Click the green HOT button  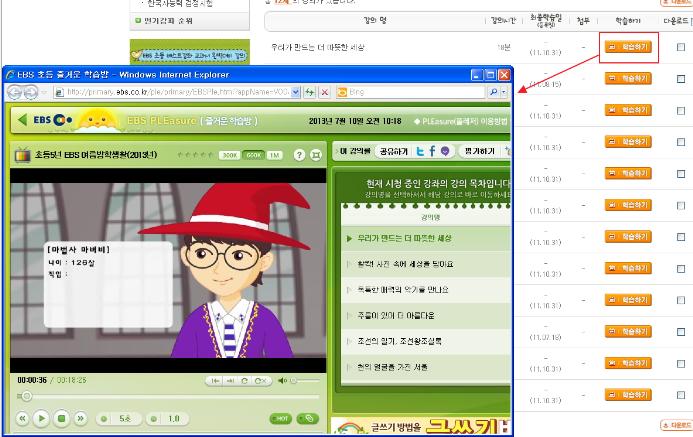(281, 418)
